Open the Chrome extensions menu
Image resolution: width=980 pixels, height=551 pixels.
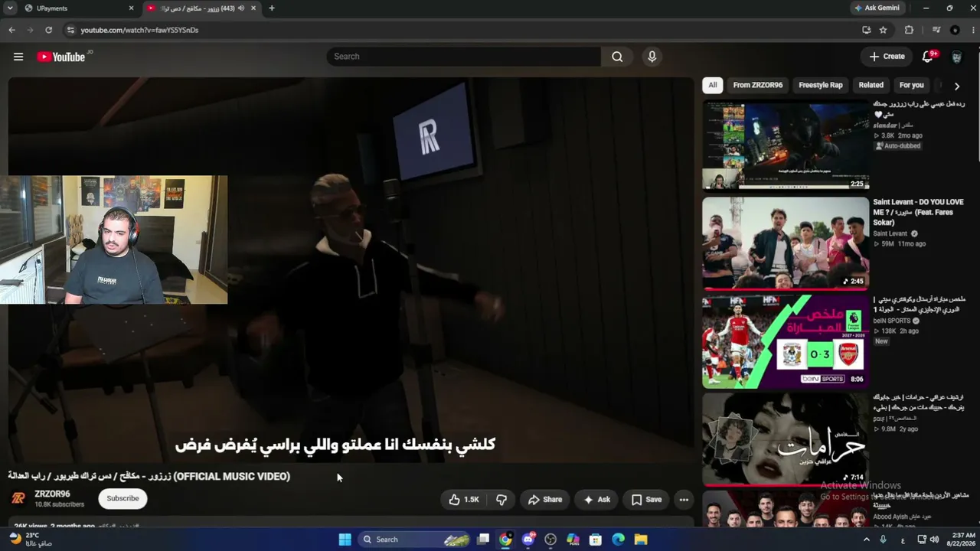pyautogui.click(x=909, y=30)
